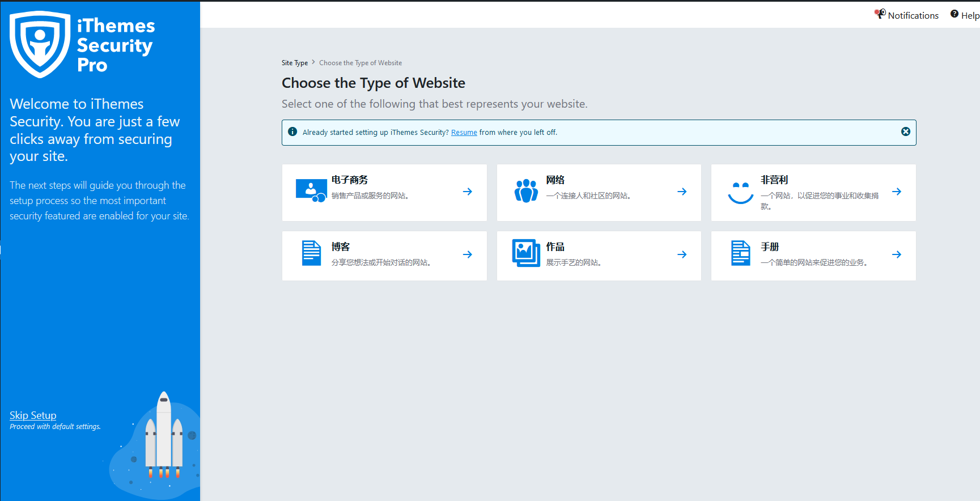Click description 一个简单的网站来促进您的业务

[x=814, y=262]
